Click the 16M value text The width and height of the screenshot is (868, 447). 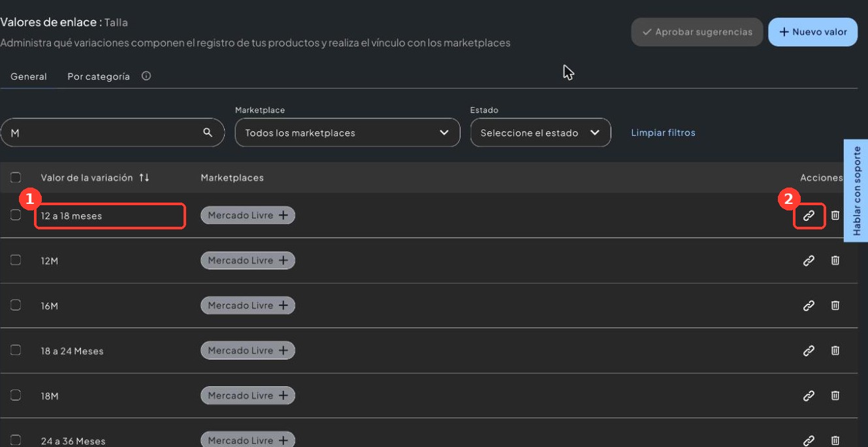pos(50,306)
